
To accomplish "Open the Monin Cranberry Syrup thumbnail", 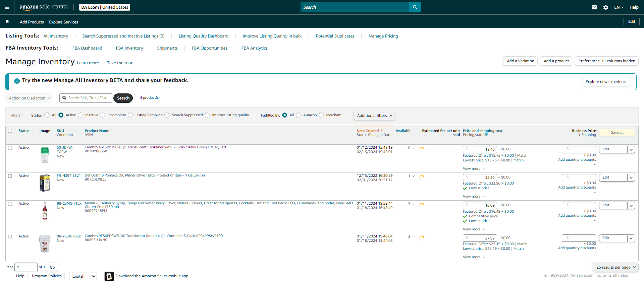I will (45, 211).
